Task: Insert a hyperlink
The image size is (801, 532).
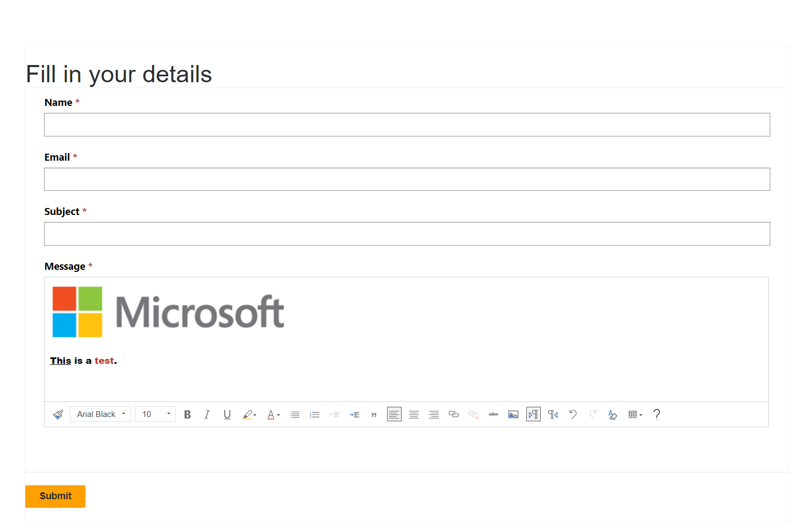Action: 454,414
